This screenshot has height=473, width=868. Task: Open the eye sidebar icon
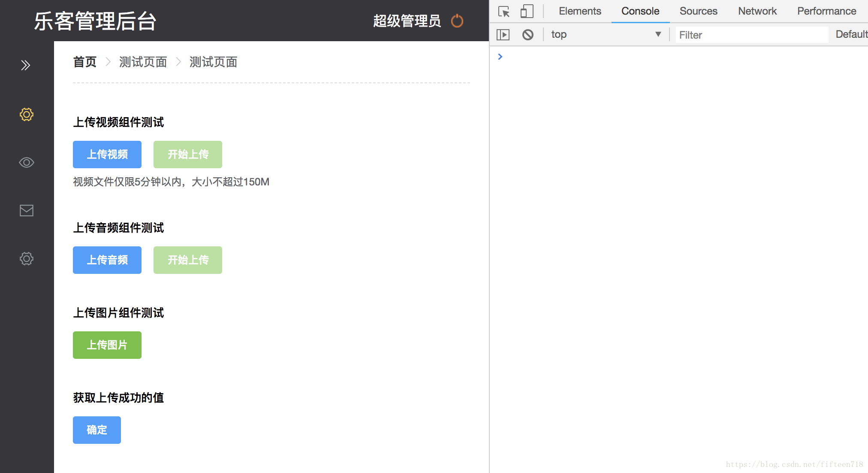[x=27, y=162]
